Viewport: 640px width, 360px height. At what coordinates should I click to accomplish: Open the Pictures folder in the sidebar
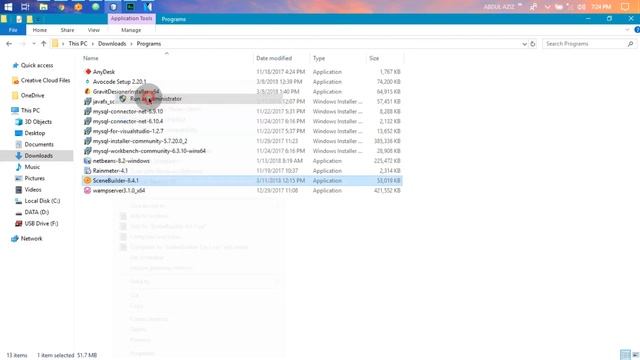click(34, 178)
